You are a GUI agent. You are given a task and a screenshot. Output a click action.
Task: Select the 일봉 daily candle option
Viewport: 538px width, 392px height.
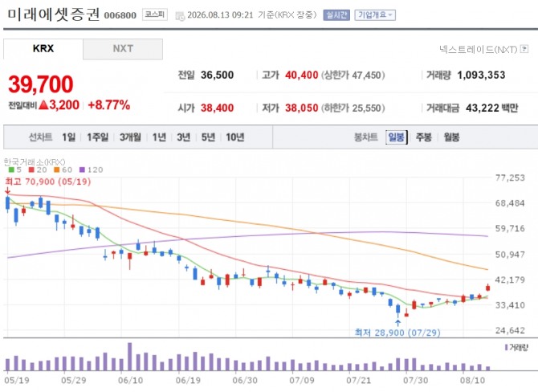(397, 137)
